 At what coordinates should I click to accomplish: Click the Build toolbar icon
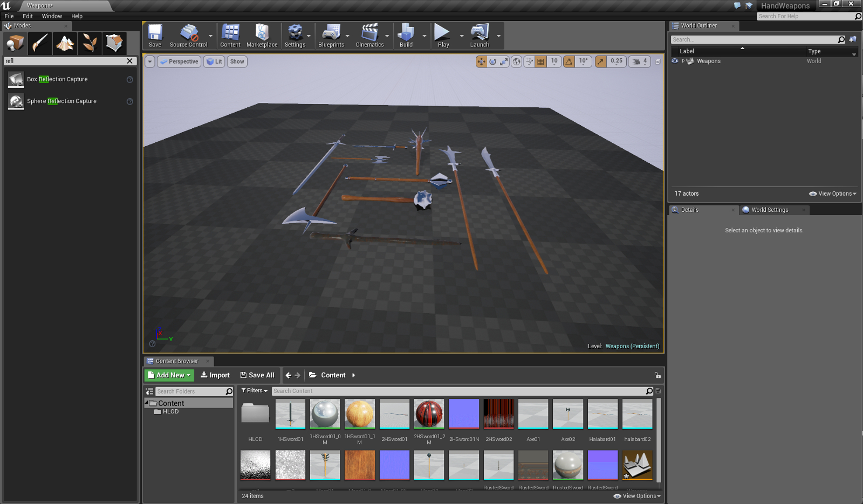(406, 36)
